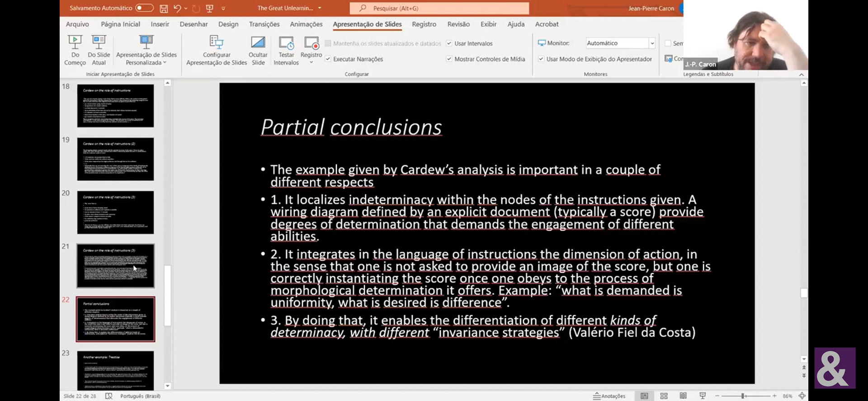The image size is (868, 401).
Task: Undo the last action
Action: (x=177, y=8)
